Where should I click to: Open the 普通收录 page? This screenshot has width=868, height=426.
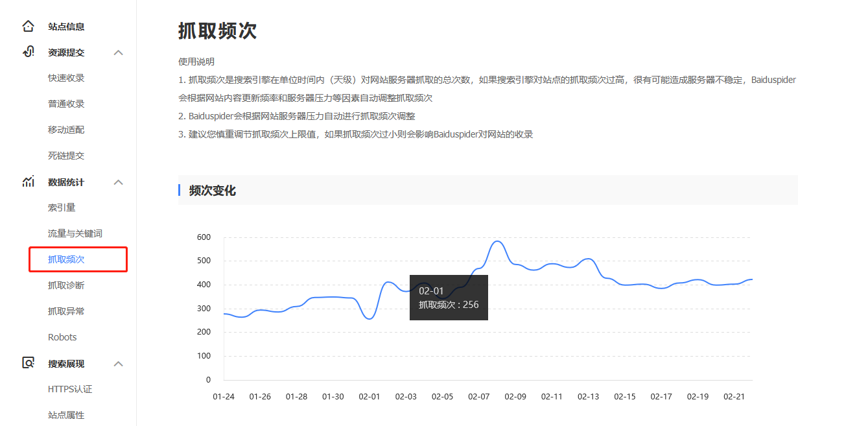(x=66, y=104)
